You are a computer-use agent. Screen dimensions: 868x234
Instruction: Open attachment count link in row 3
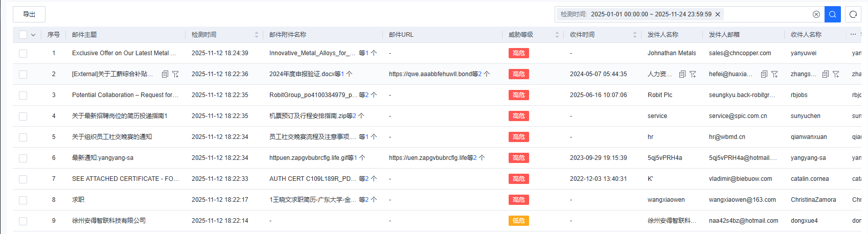[367, 95]
